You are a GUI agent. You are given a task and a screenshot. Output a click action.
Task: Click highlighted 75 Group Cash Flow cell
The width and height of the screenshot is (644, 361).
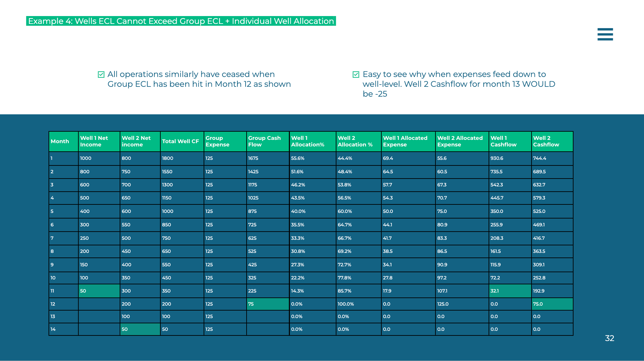click(x=267, y=304)
